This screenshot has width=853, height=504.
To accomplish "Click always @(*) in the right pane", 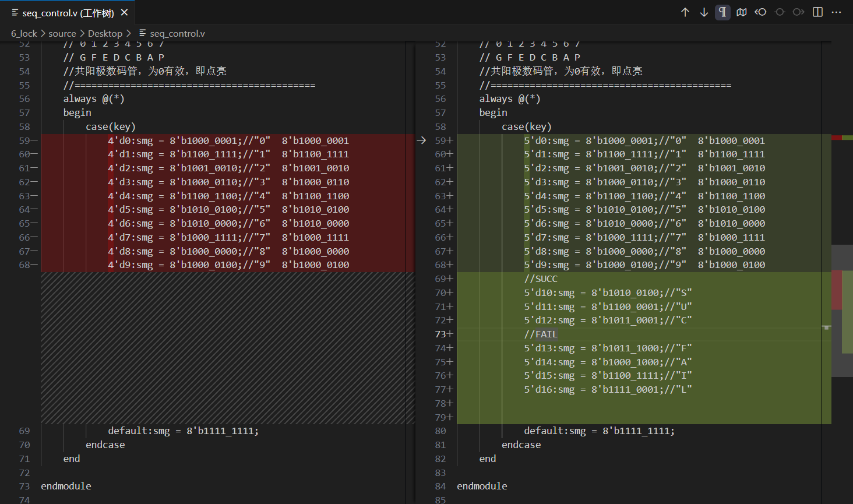I will pyautogui.click(x=510, y=99).
